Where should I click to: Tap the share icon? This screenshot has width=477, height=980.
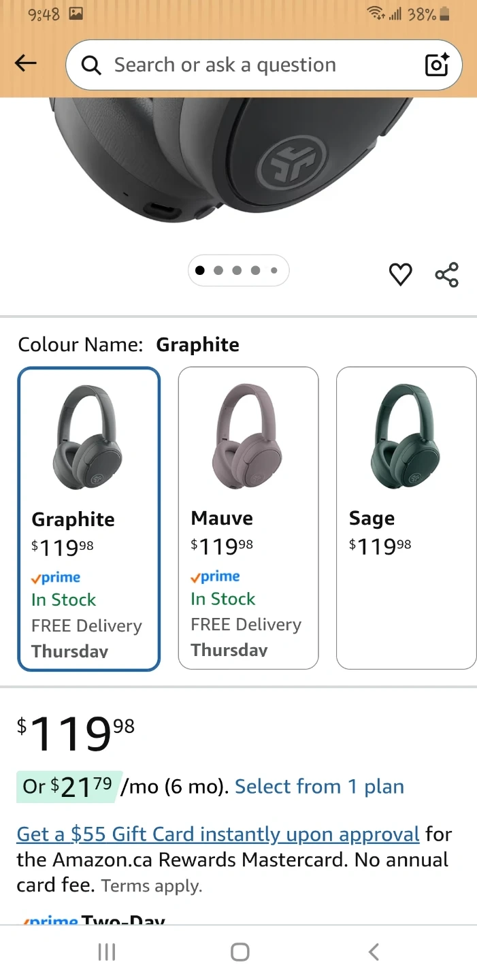pyautogui.click(x=446, y=274)
